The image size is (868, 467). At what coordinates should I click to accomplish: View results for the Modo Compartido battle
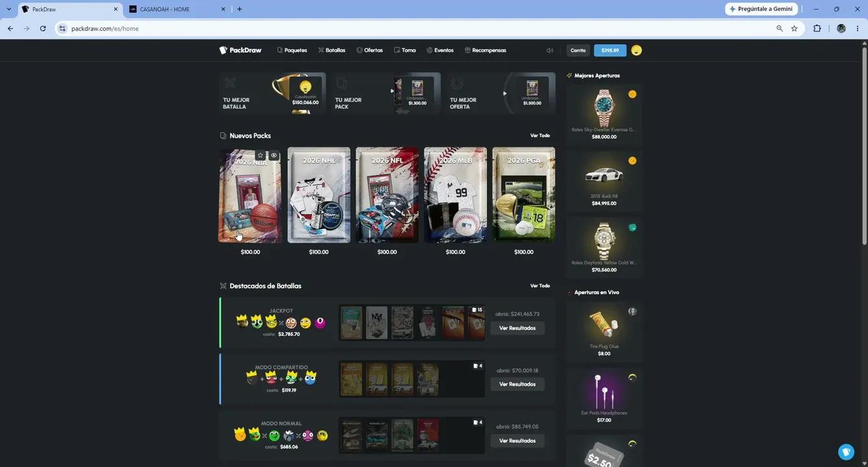(517, 384)
